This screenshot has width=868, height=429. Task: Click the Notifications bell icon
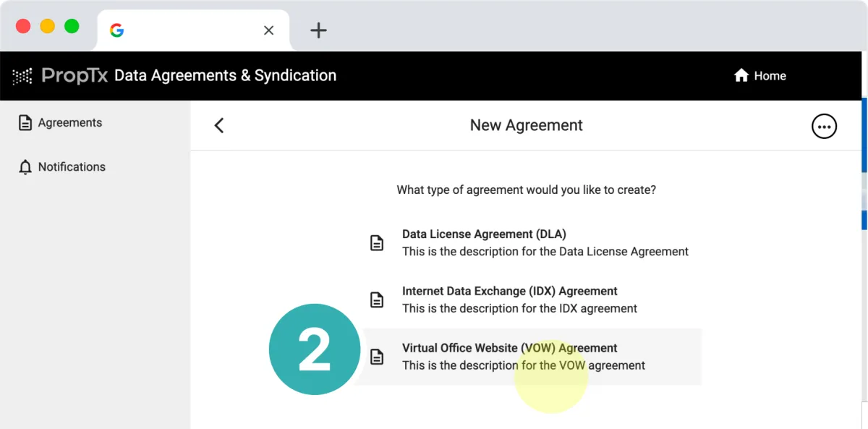coord(25,167)
